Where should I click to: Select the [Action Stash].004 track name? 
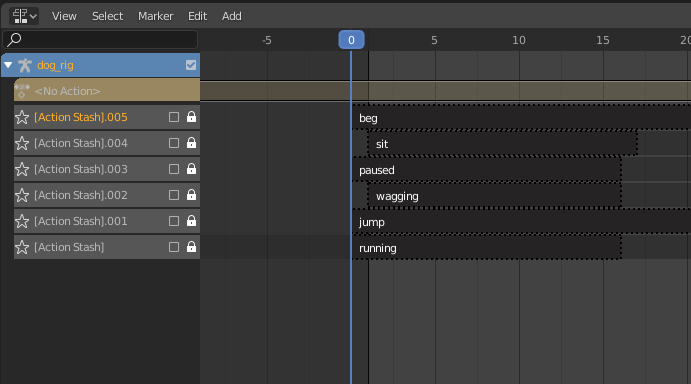pos(81,143)
